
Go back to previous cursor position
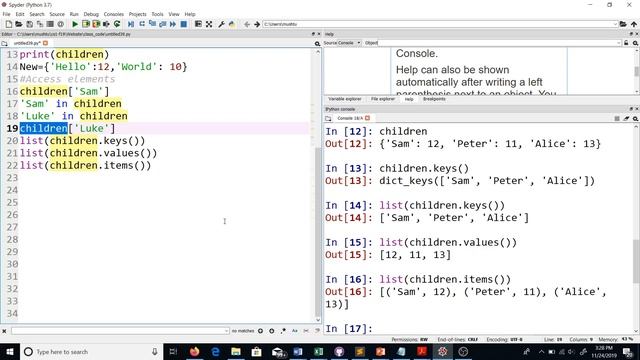click(247, 24)
